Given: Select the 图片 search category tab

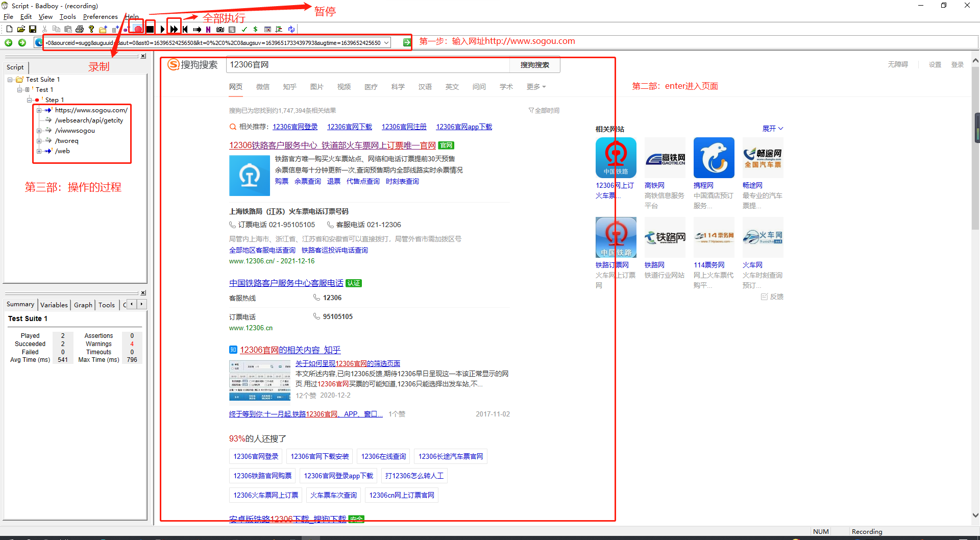Looking at the screenshot, I should [317, 87].
